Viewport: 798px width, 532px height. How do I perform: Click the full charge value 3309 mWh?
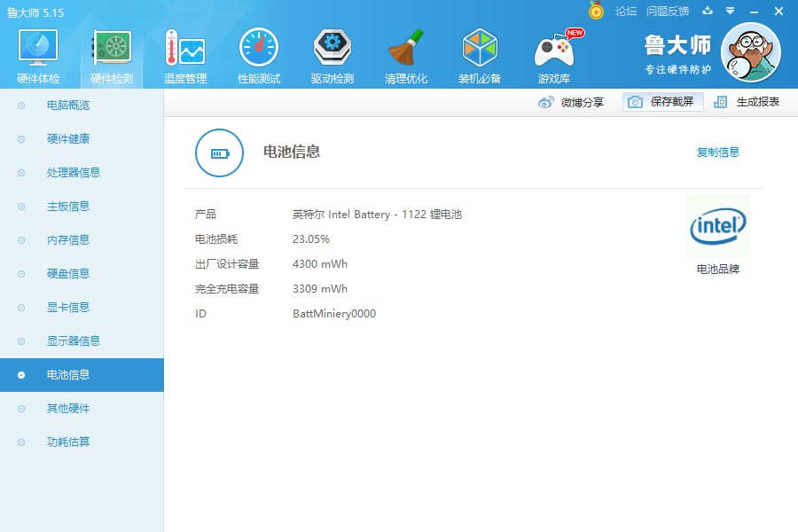coord(319,289)
